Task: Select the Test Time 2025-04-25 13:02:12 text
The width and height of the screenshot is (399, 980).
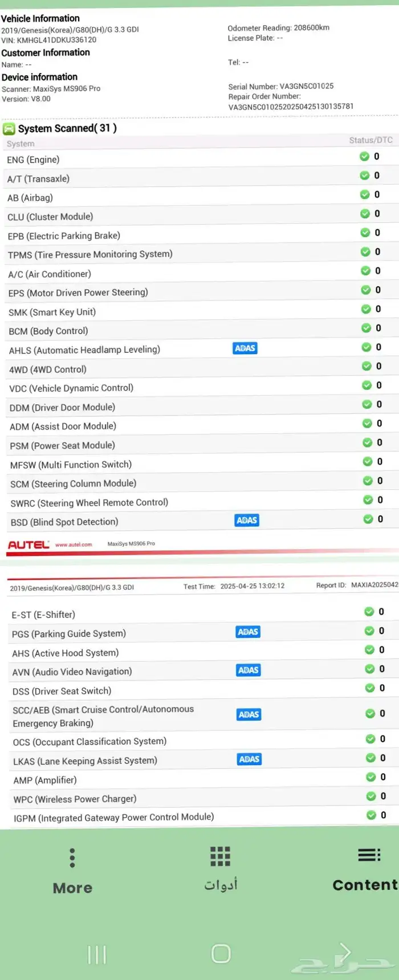Action: (x=234, y=586)
